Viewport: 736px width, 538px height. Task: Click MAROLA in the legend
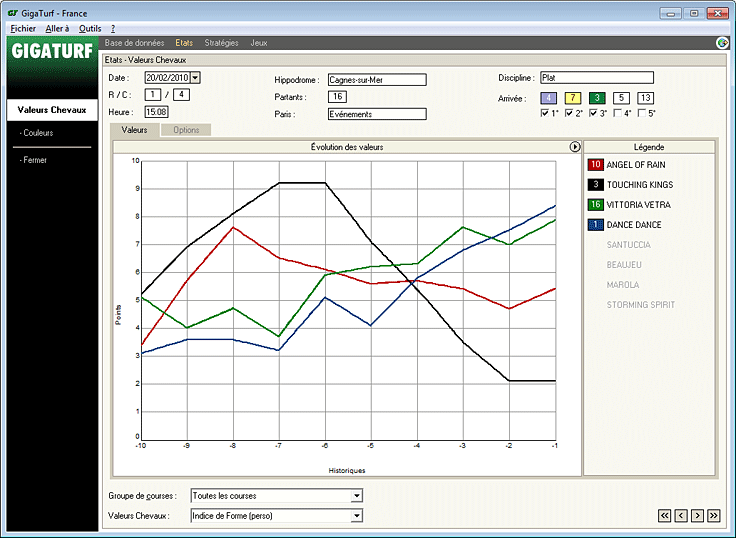click(x=623, y=285)
